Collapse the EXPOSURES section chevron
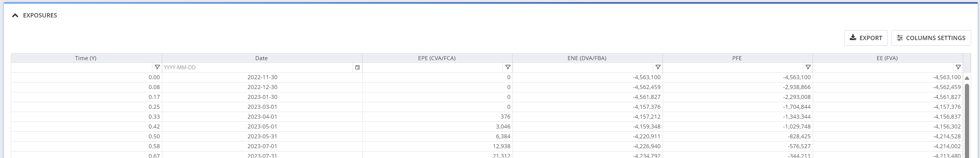The image size is (980, 158). pos(15,15)
